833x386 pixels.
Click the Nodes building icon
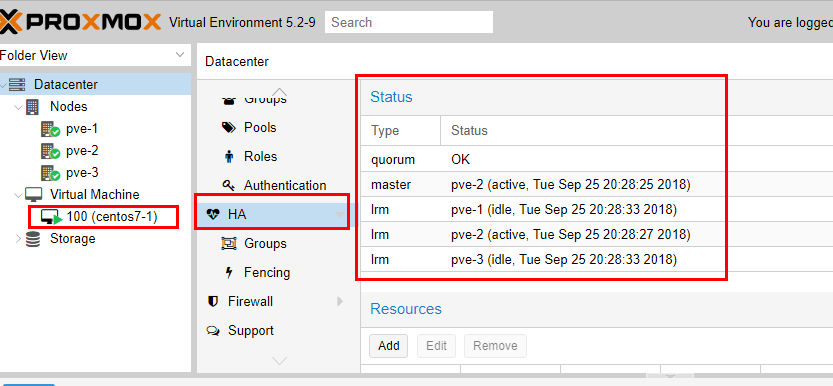[x=32, y=107]
